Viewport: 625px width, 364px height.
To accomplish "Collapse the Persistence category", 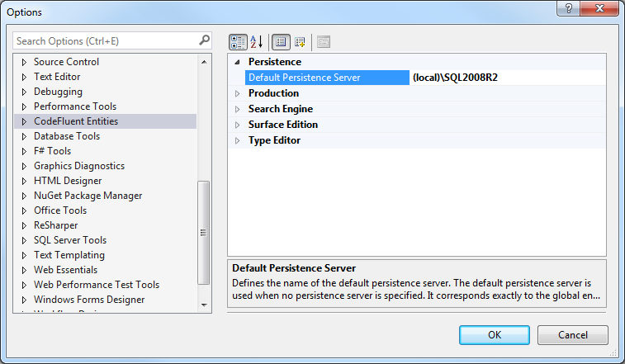I will pyautogui.click(x=238, y=62).
